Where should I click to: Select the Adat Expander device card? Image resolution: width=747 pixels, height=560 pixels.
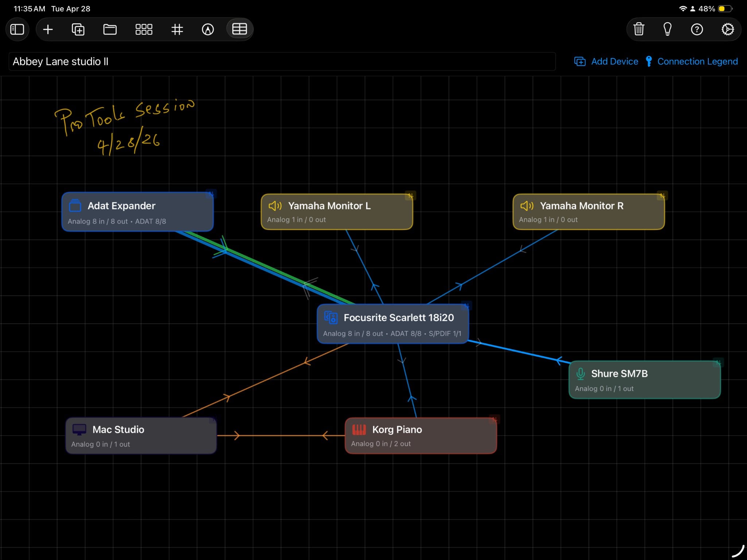pos(138,212)
